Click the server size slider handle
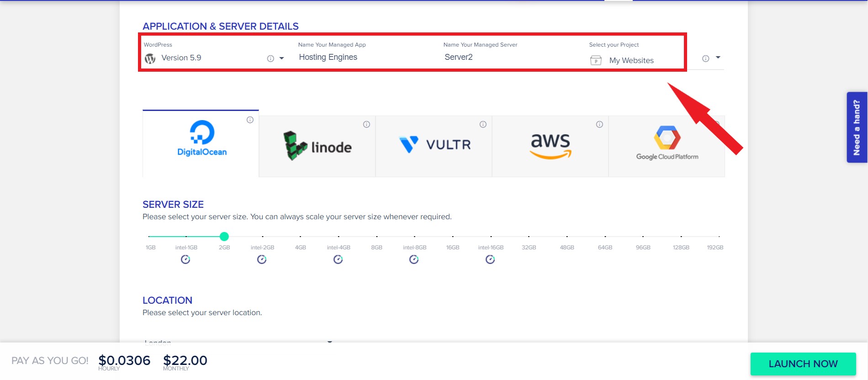 coord(224,237)
